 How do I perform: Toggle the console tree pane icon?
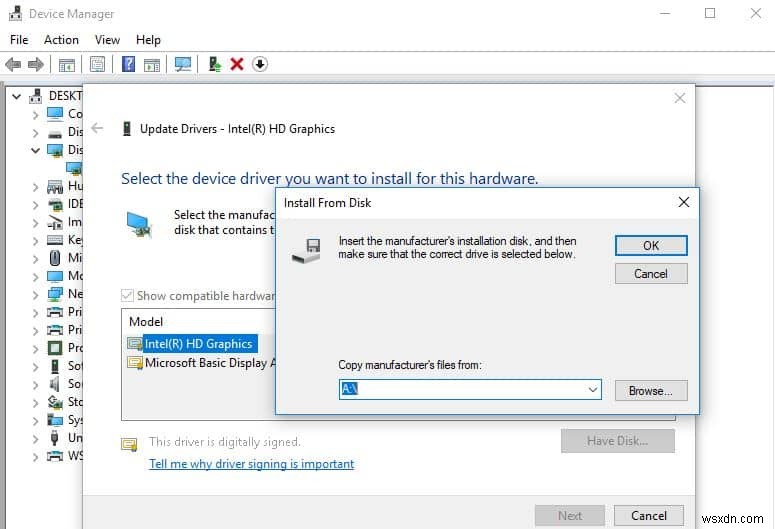pos(67,65)
